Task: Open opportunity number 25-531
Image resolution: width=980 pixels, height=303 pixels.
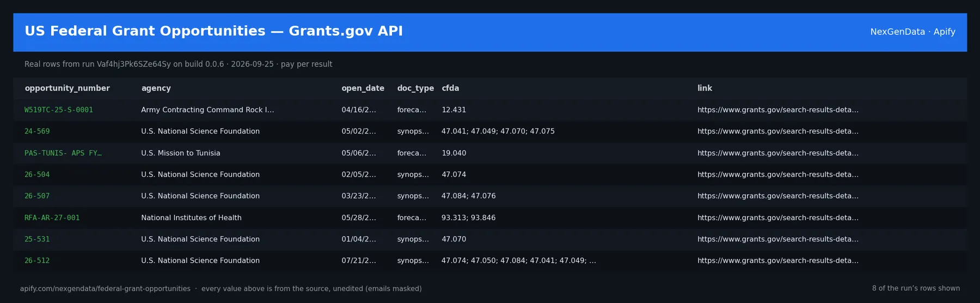Action: [x=37, y=239]
